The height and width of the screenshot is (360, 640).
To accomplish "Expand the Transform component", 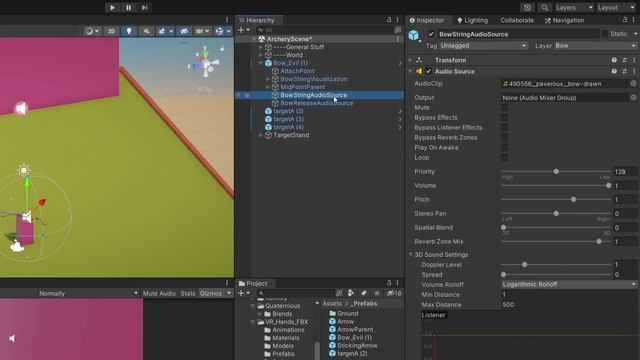I will click(x=410, y=60).
